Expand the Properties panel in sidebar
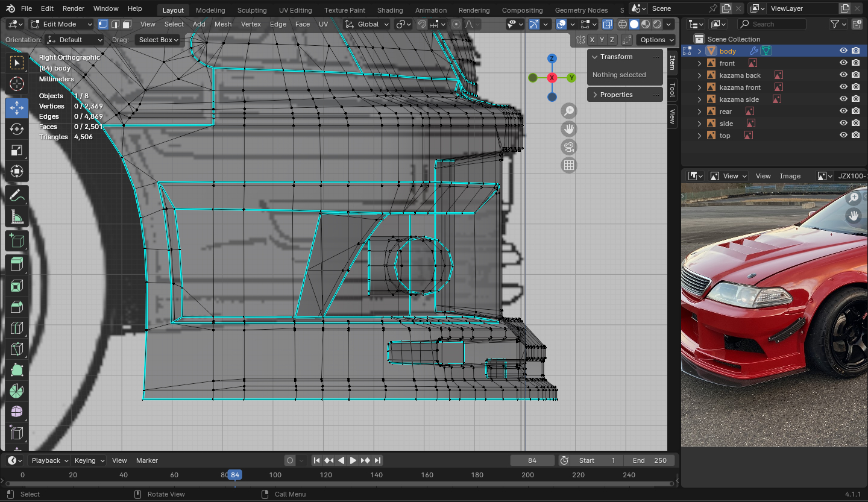The width and height of the screenshot is (868, 502). click(x=616, y=95)
